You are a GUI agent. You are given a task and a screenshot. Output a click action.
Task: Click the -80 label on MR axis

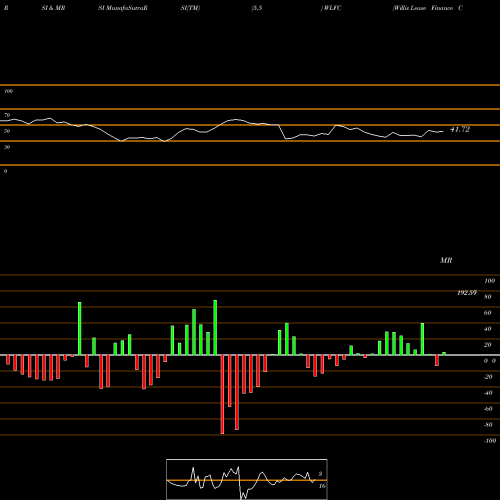[488, 425]
